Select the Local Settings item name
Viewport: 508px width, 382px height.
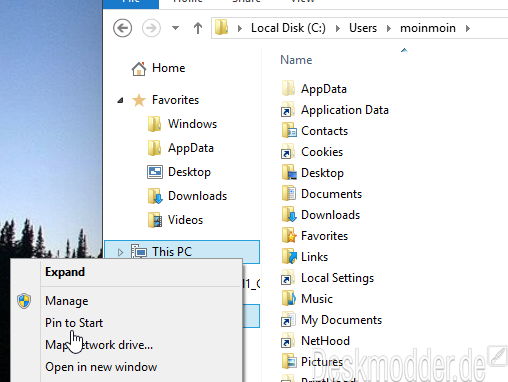click(337, 278)
